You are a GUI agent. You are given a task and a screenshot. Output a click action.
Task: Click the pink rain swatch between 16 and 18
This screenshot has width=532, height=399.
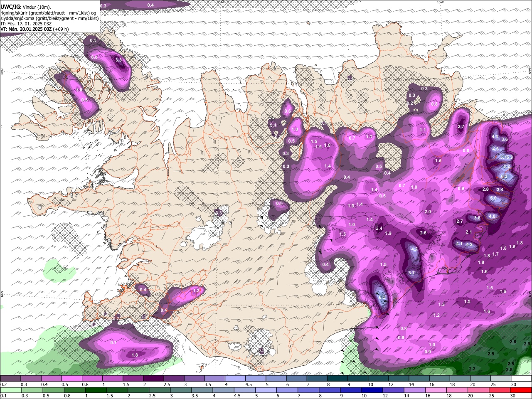tap(436, 390)
